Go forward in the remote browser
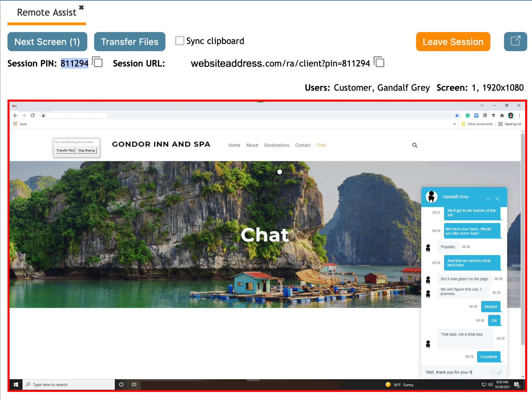This screenshot has width=532, height=400. [24, 116]
